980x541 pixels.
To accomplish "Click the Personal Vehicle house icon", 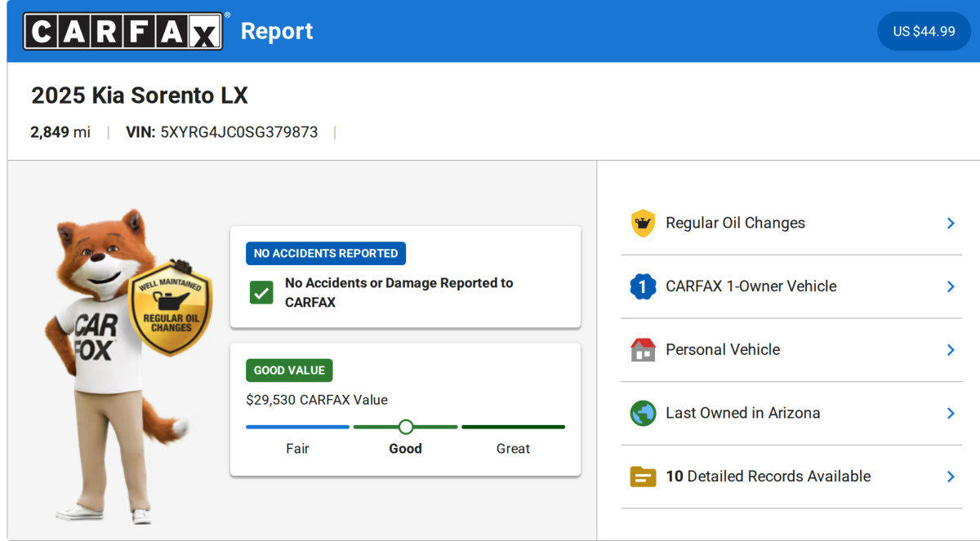I will point(643,349).
